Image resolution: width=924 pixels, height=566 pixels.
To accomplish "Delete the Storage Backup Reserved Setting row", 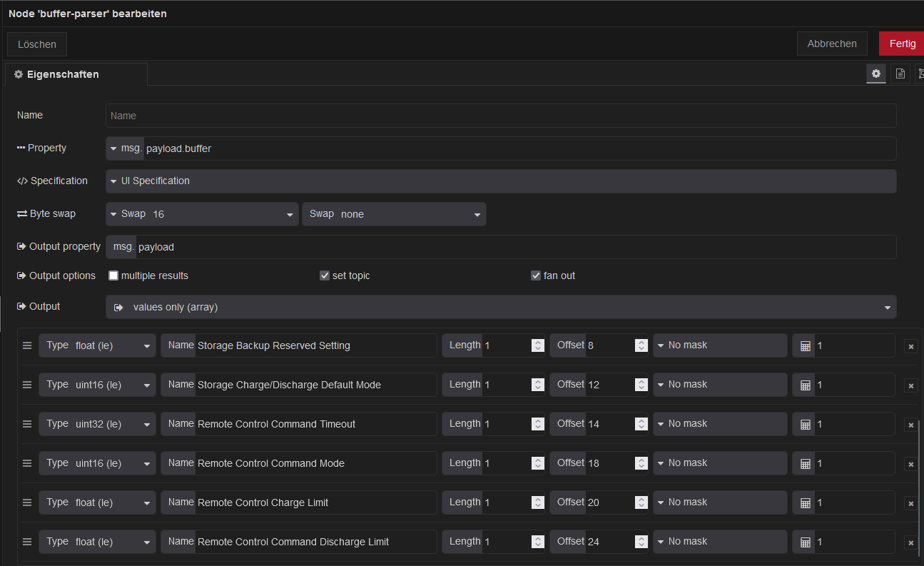I will click(x=910, y=346).
